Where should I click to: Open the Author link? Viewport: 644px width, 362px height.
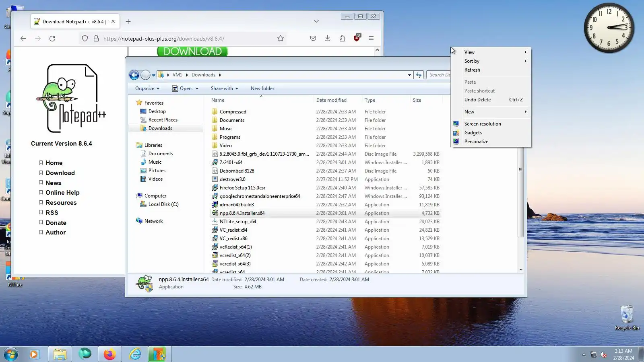click(x=56, y=232)
